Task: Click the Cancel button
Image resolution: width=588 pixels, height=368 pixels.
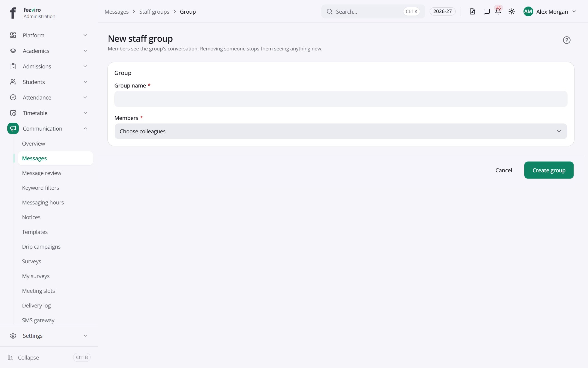Action: [x=504, y=170]
